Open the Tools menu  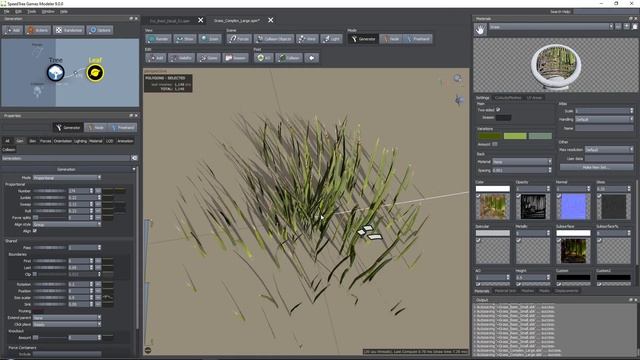31,11
